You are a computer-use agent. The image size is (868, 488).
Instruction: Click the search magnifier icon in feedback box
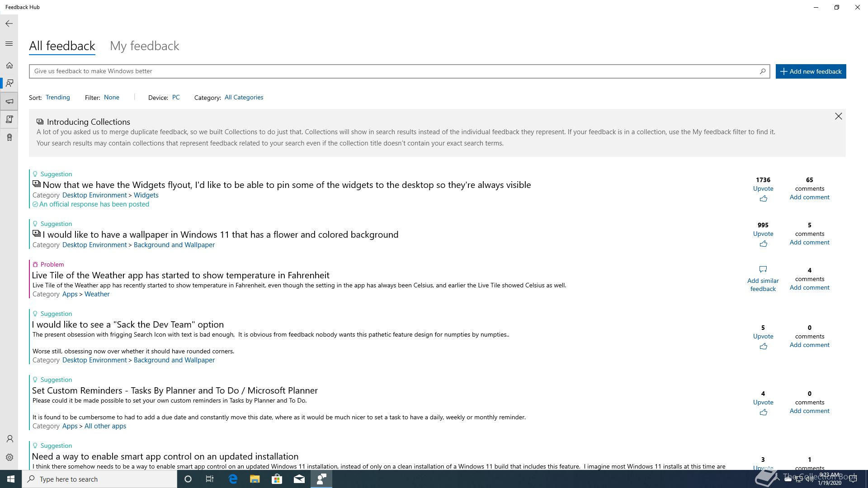point(763,71)
